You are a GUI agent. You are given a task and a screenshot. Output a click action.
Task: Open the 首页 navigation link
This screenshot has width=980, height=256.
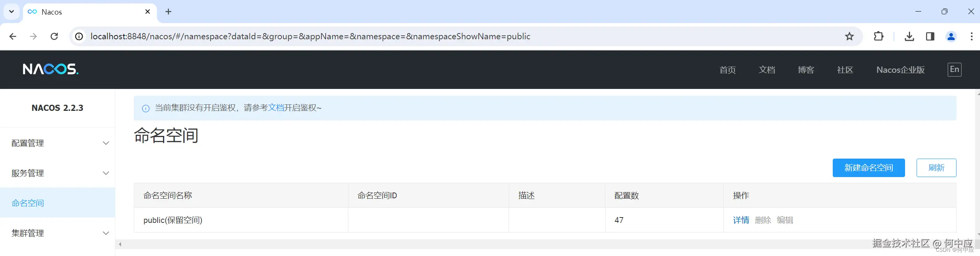tap(728, 70)
